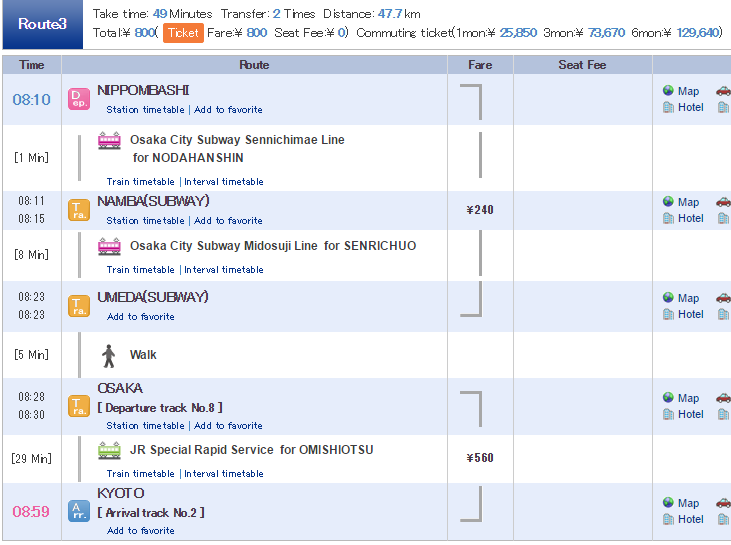Click the car icon in NAMBA(SUBWAY) row
This screenshot has width=731, height=545.
724,202
